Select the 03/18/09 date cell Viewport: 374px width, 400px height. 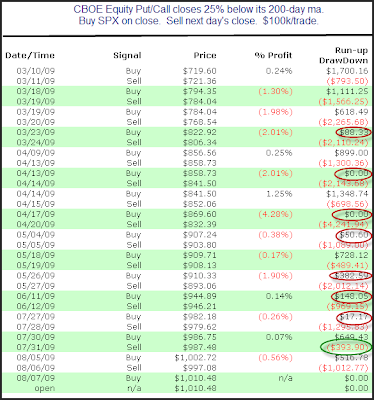pos(36,91)
